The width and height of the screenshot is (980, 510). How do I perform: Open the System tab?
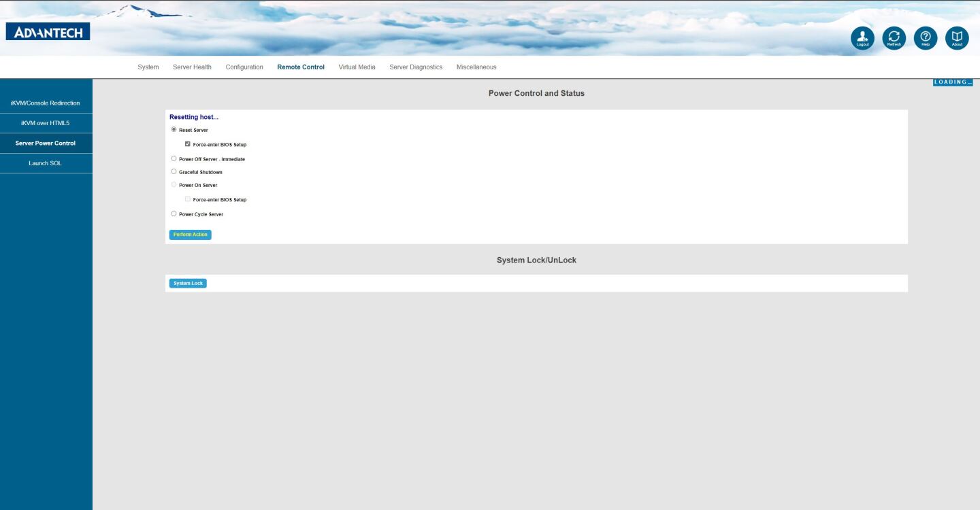(148, 67)
